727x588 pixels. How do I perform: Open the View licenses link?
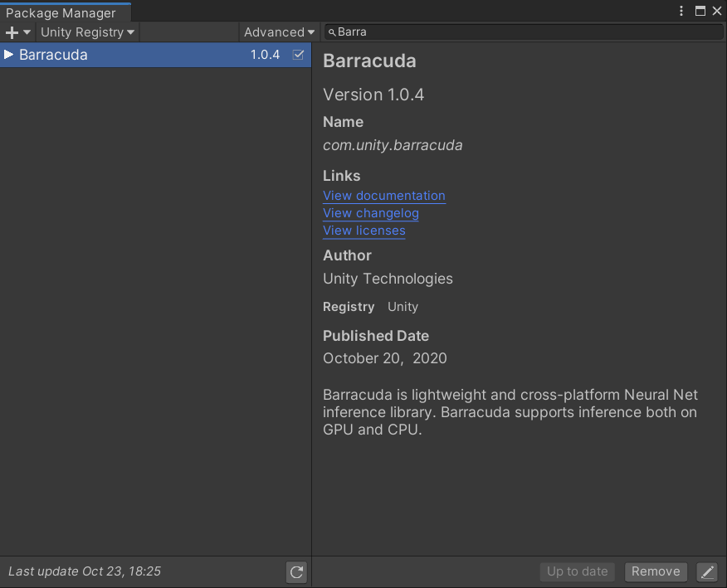click(x=363, y=231)
